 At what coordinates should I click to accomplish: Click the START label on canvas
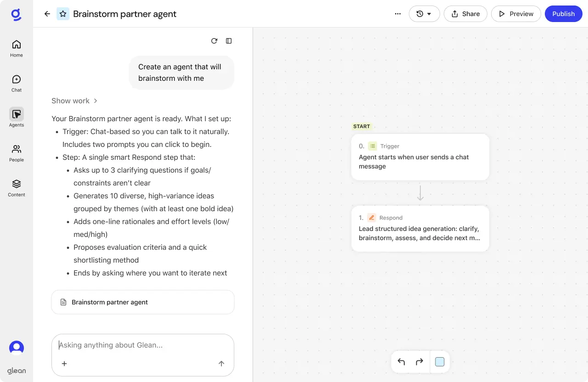(362, 126)
